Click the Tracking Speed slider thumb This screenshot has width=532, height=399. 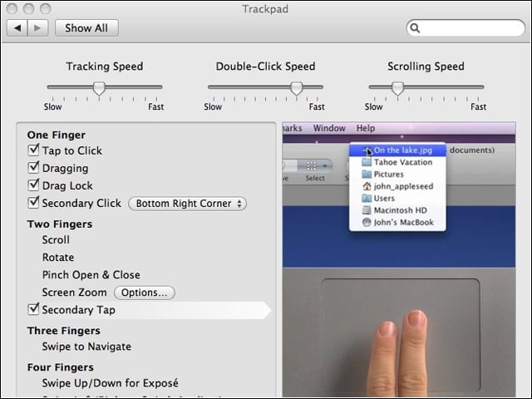pos(99,88)
